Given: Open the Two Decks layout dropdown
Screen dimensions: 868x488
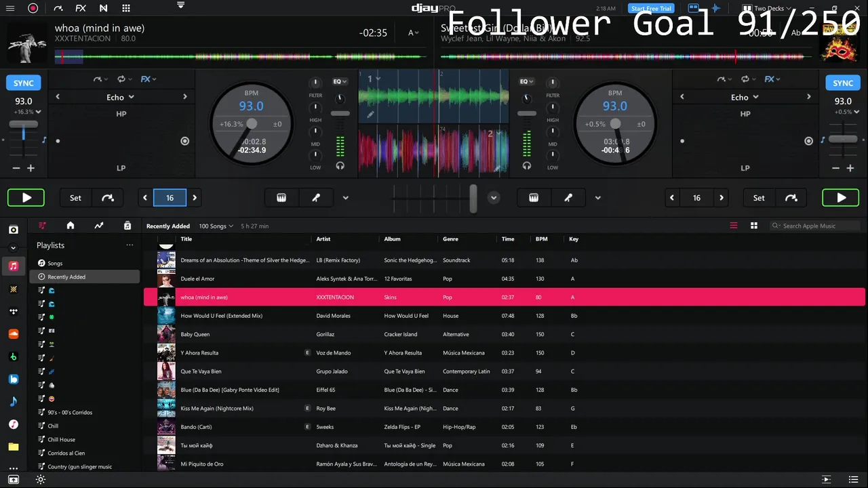Looking at the screenshot, I should pyautogui.click(x=765, y=8).
